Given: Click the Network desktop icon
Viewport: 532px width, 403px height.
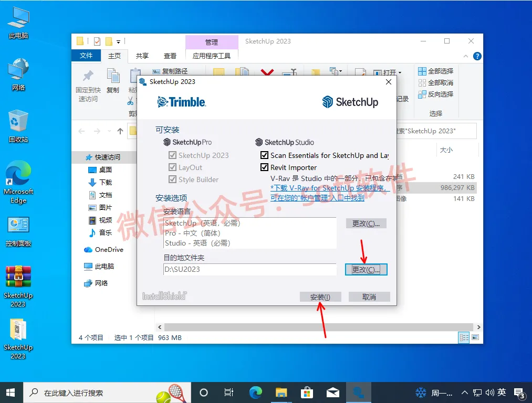Looking at the screenshot, I should click(18, 75).
